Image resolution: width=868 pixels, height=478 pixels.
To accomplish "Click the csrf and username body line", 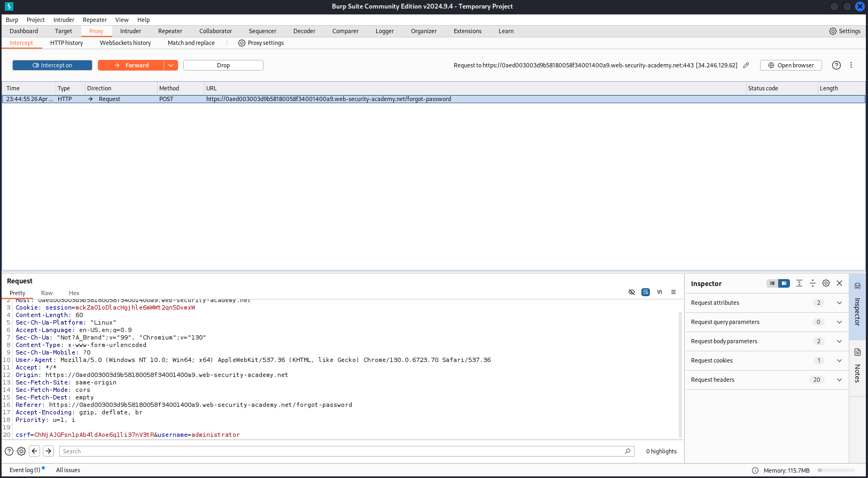I will coord(127,435).
